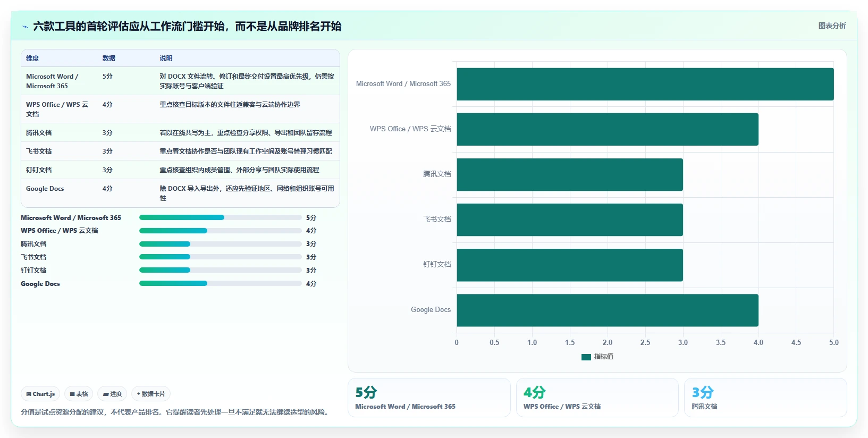The width and height of the screenshot is (868, 438).
Task: Click the 数据 column header
Action: point(109,58)
